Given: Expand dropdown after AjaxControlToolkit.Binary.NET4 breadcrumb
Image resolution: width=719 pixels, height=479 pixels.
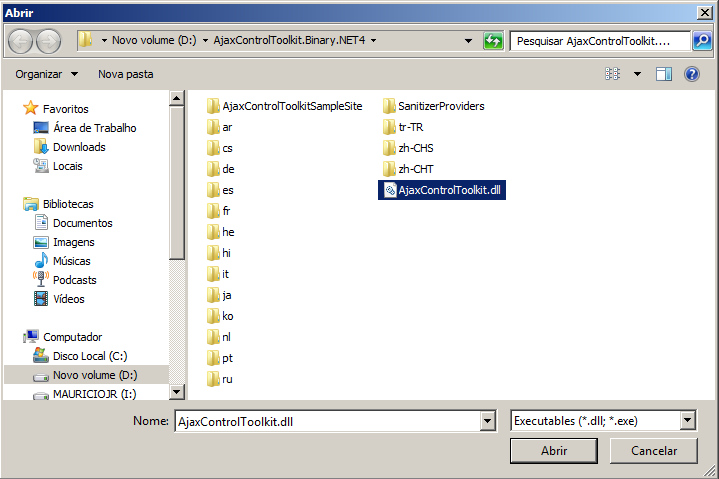Looking at the screenshot, I should (x=374, y=41).
